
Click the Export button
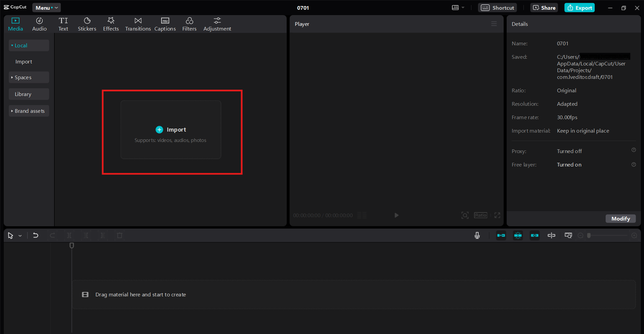579,8
